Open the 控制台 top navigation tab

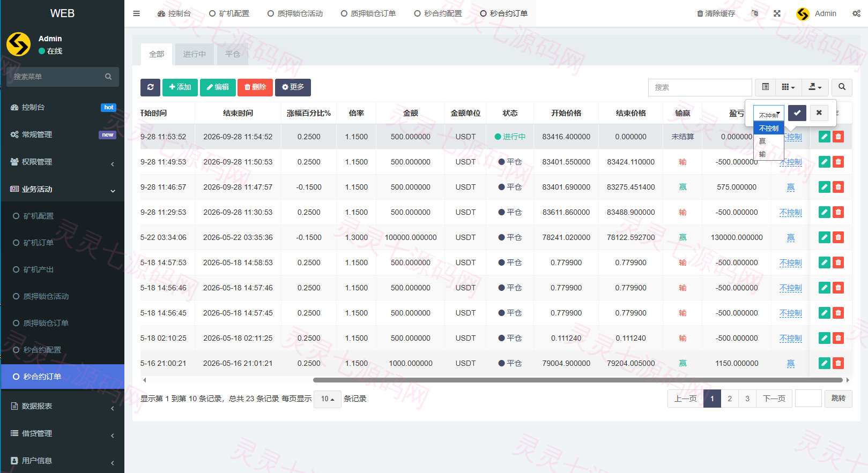tap(174, 13)
